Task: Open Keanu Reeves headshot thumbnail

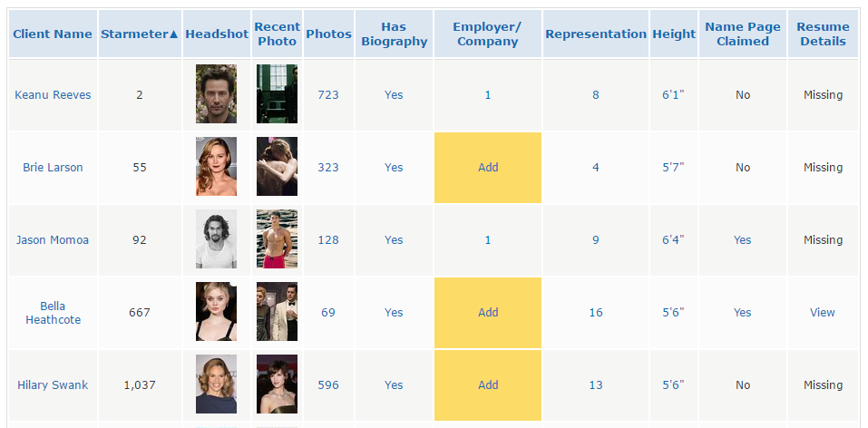Action: click(216, 94)
